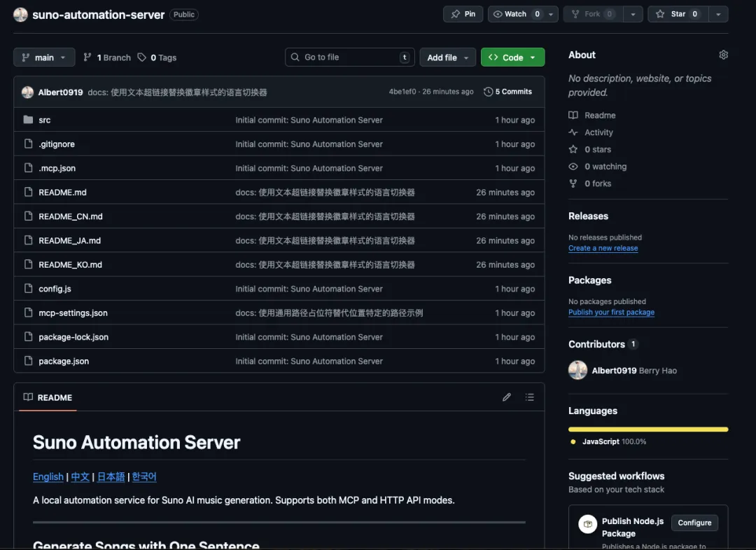
Task: Click Publish your first package
Action: 611,312
